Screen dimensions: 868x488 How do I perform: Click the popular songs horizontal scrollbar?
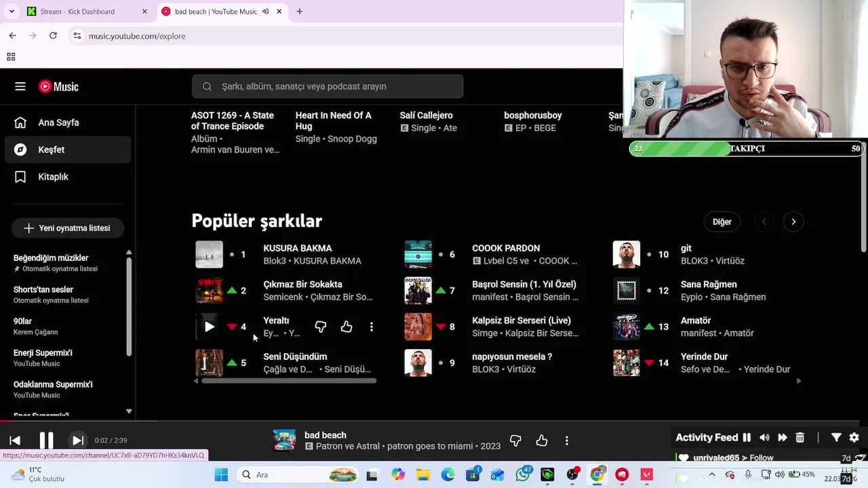289,381
